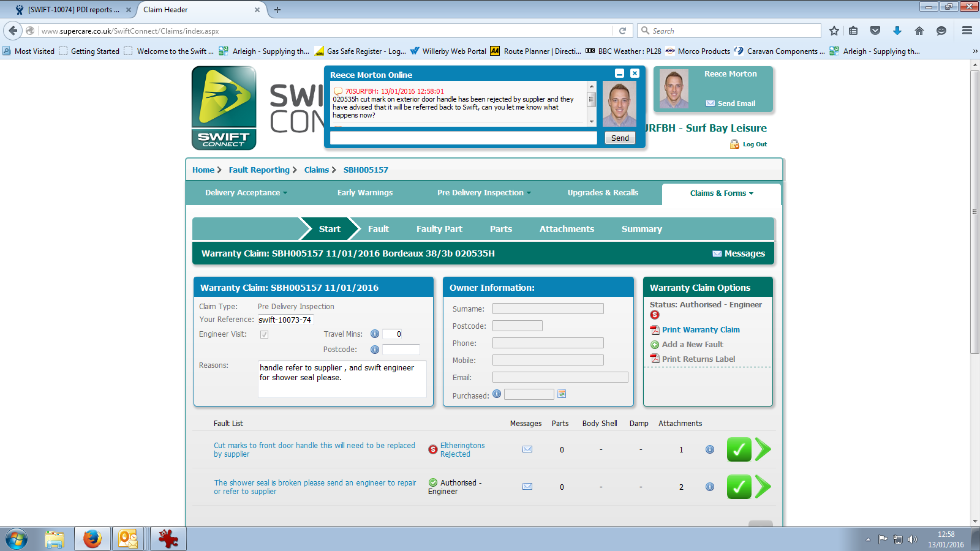Click the Eltheringtons Rejected status link
980x551 pixels.
pyautogui.click(x=462, y=450)
